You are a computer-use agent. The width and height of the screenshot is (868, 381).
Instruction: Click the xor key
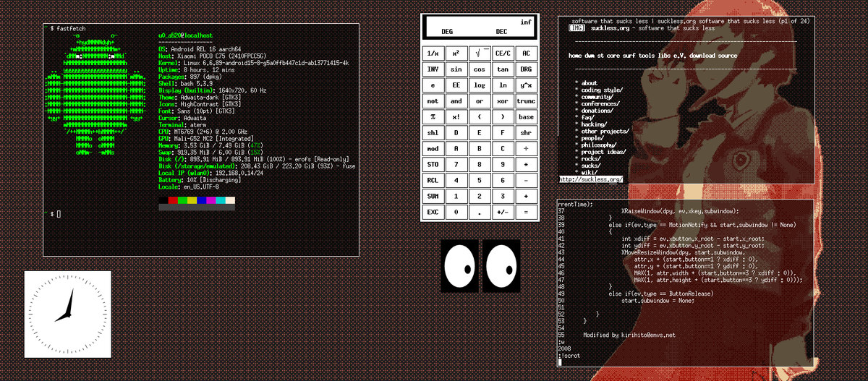(503, 101)
